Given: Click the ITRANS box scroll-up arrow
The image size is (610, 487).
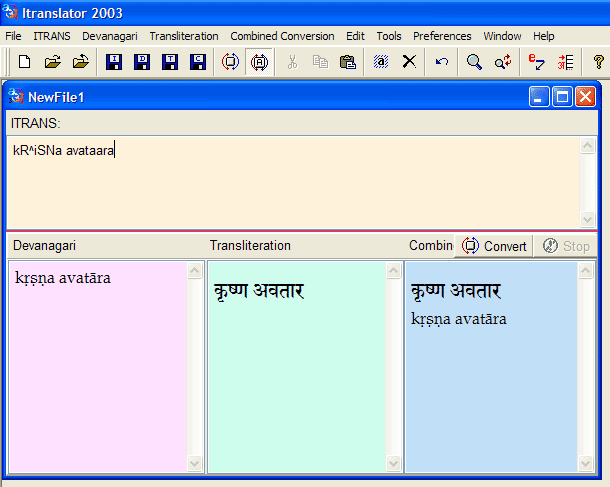Looking at the screenshot, I should [589, 145].
